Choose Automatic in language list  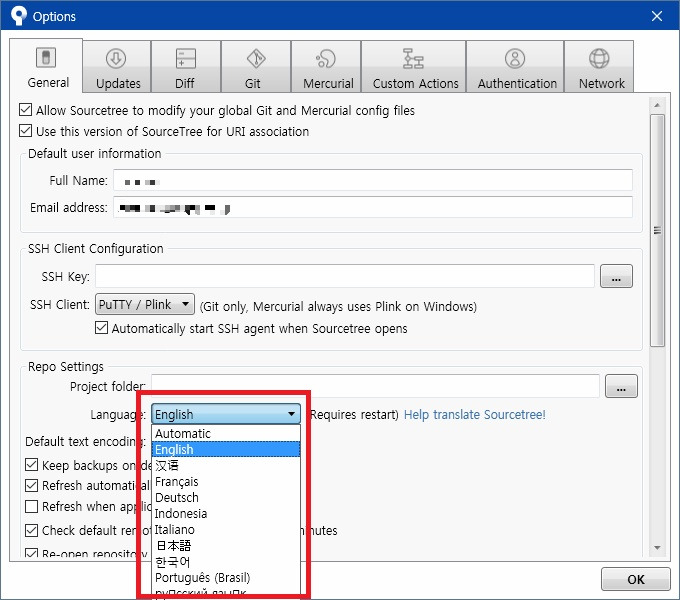[x=226, y=433]
